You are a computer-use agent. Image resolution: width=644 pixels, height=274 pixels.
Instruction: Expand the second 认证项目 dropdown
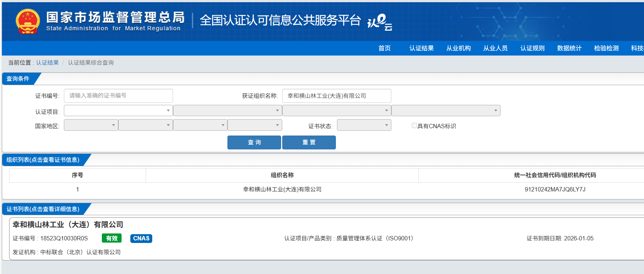pos(227,111)
